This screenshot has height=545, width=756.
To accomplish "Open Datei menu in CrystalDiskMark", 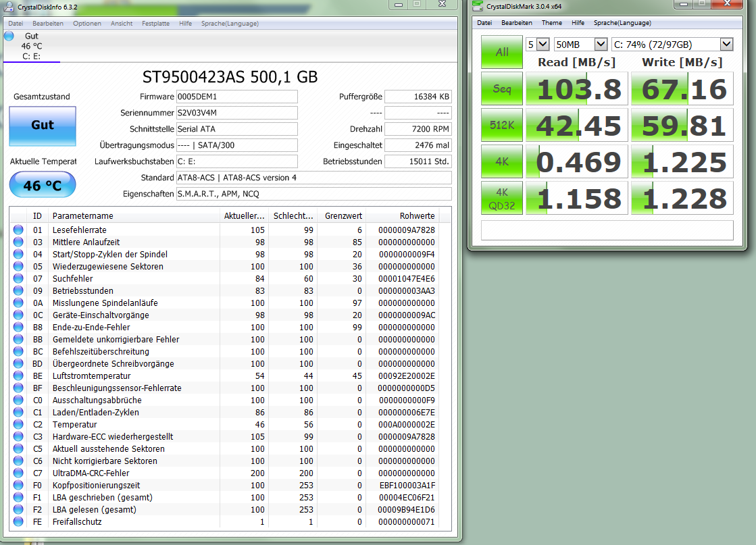I will tap(484, 23).
